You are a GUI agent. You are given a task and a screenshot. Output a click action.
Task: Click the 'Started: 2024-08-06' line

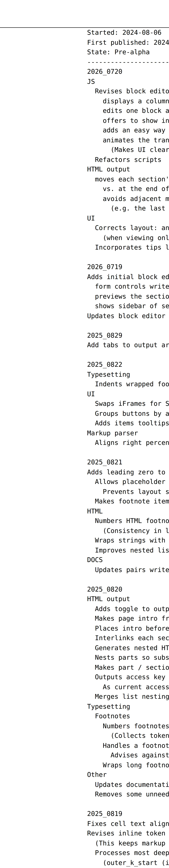click(124, 33)
